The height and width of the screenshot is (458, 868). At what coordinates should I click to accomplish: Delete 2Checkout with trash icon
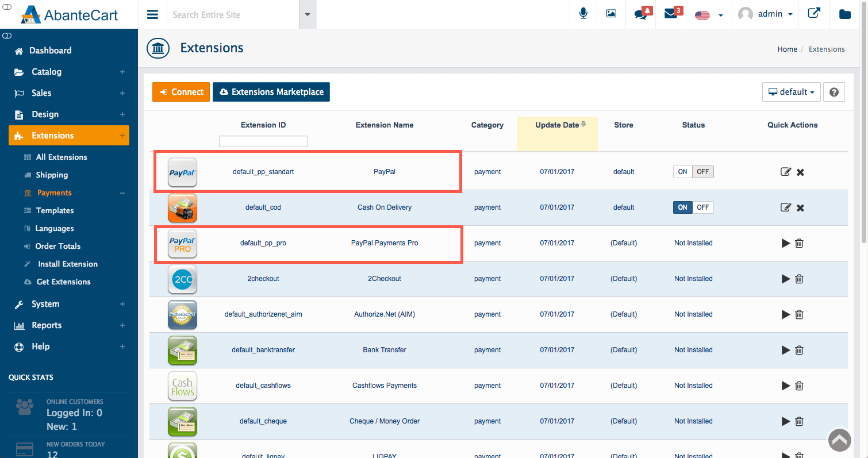tap(799, 279)
